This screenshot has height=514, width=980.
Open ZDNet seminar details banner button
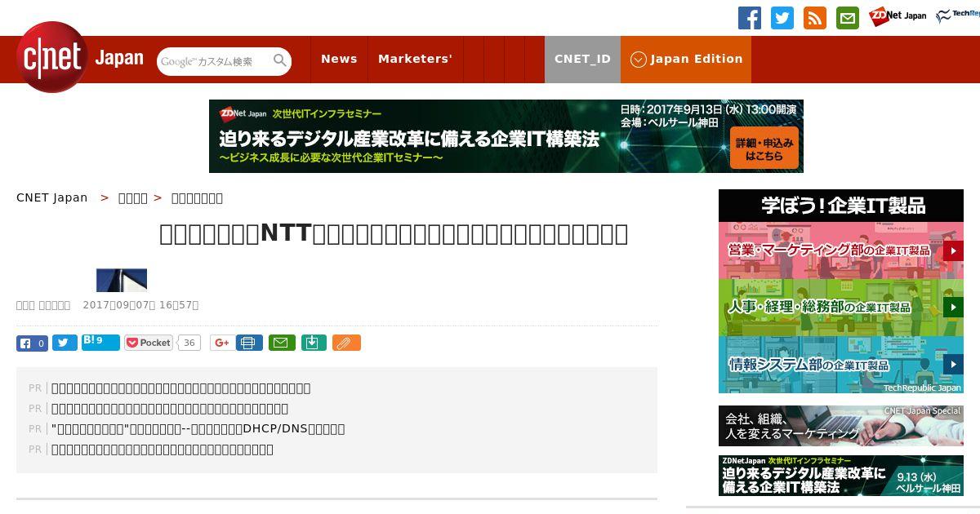(764, 148)
